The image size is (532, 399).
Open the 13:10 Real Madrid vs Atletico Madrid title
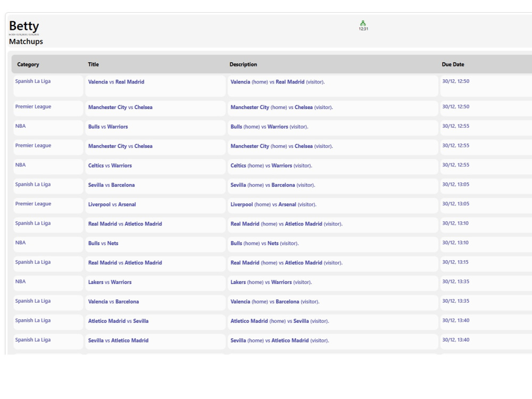[125, 224]
